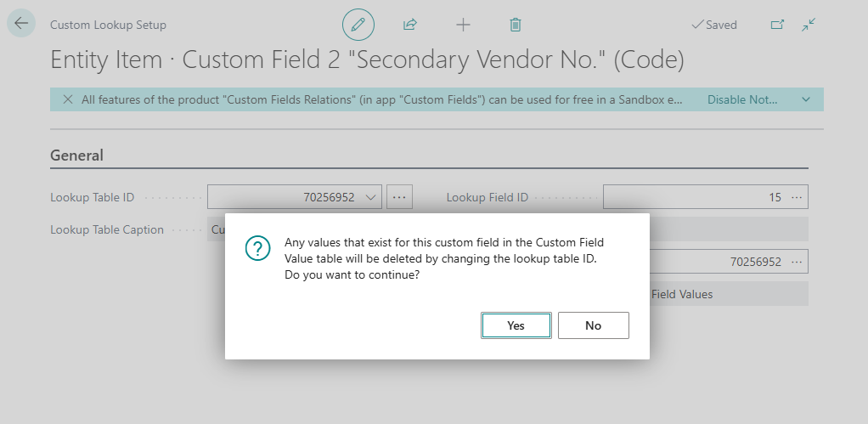Click the Saved status indicator

coord(713,25)
